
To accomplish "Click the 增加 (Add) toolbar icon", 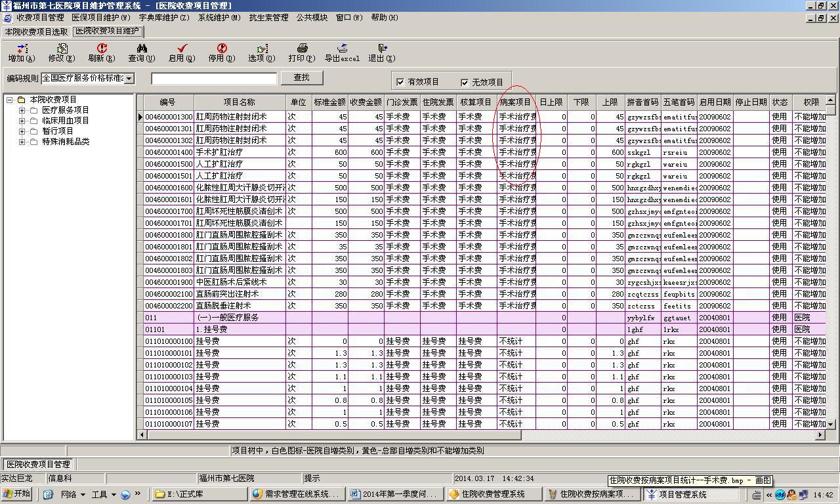I will point(22,52).
